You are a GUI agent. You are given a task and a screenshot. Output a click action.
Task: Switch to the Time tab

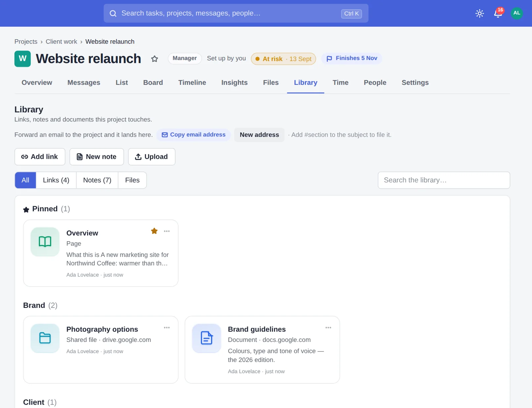[340, 83]
